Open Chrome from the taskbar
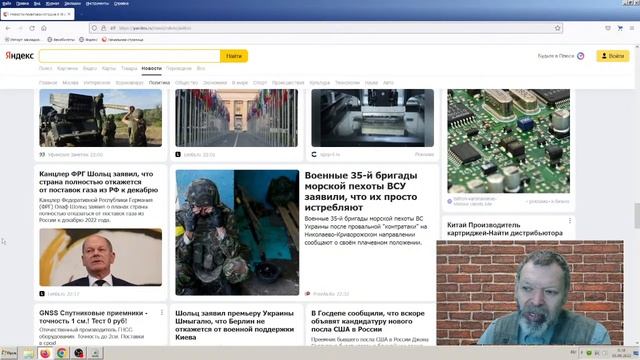The width and height of the screenshot is (640, 360). click(62, 353)
